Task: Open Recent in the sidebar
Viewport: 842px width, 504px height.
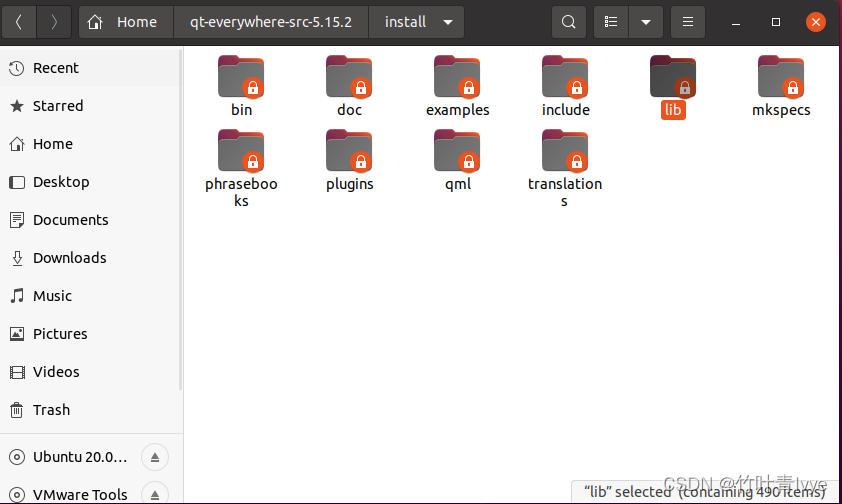Action: click(91, 68)
